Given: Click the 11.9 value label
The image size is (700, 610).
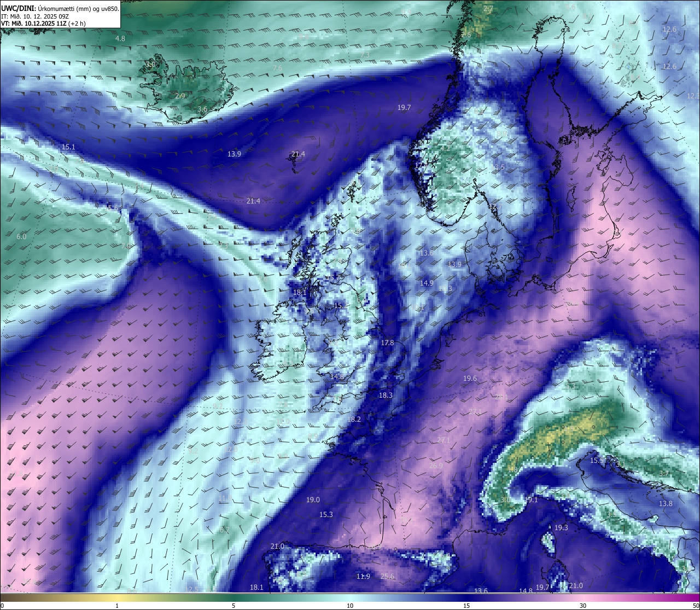Looking at the screenshot, I should [x=363, y=576].
